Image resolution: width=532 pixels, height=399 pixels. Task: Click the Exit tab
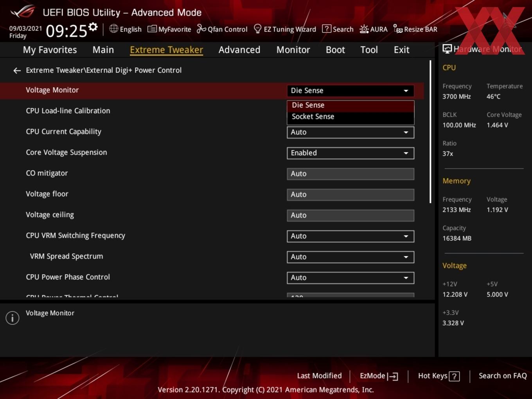coord(401,50)
